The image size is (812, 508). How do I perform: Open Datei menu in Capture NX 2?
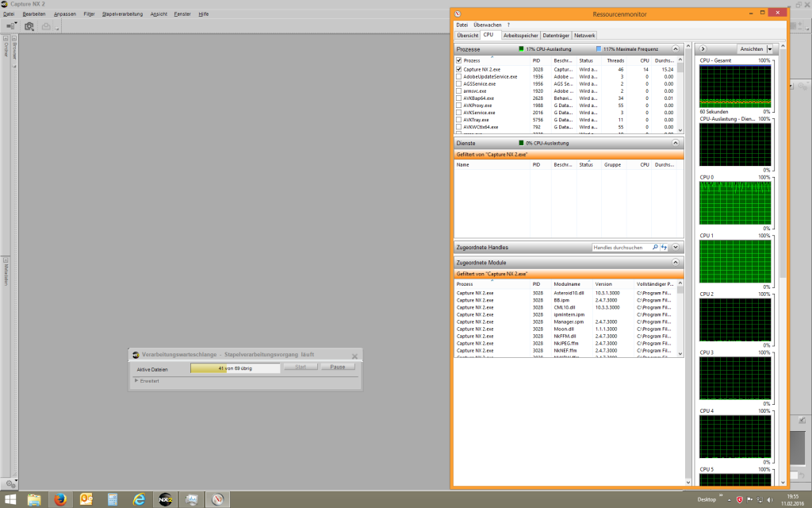click(x=9, y=14)
